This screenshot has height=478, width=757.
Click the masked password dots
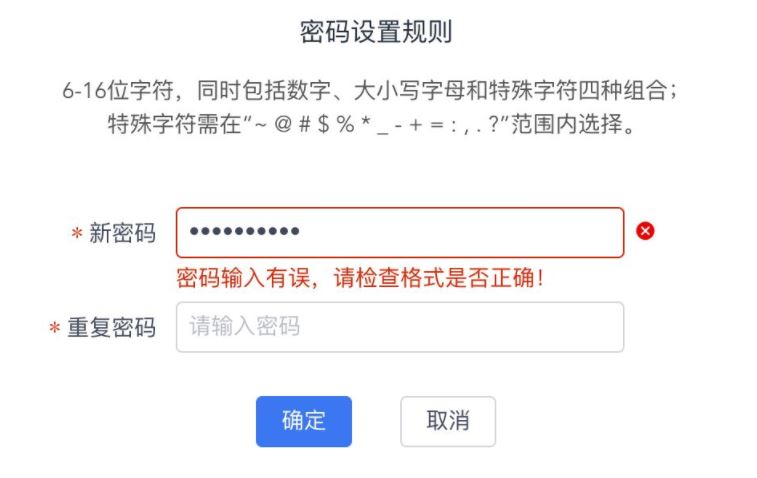pyautogui.click(x=245, y=232)
